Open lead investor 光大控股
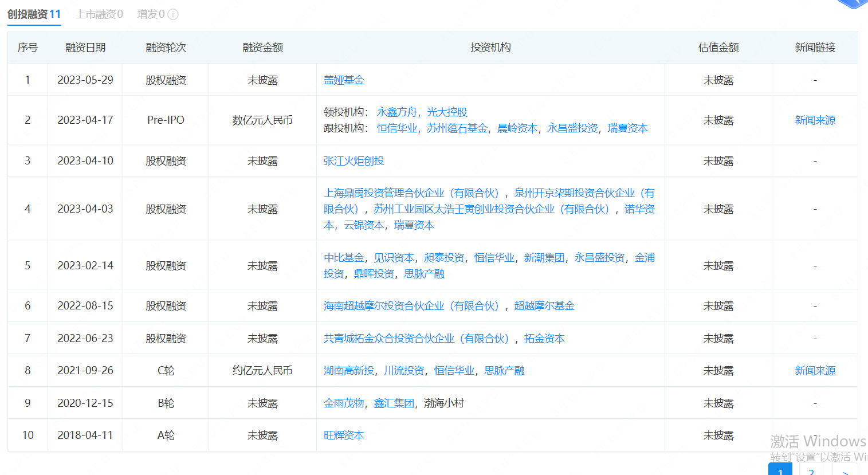The height and width of the screenshot is (475, 868). coord(447,112)
